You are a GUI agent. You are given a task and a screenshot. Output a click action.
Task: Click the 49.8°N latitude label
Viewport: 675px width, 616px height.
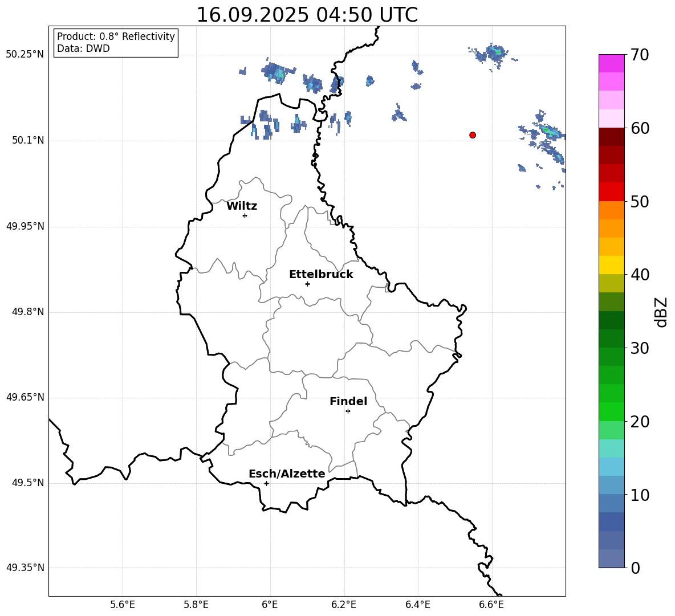(x=28, y=312)
